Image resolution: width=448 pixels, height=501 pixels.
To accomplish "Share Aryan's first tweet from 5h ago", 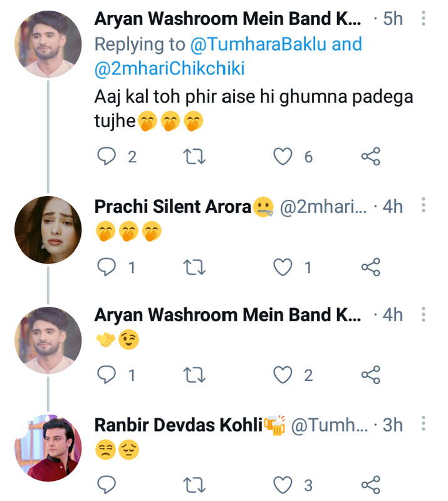I will coord(371,157).
